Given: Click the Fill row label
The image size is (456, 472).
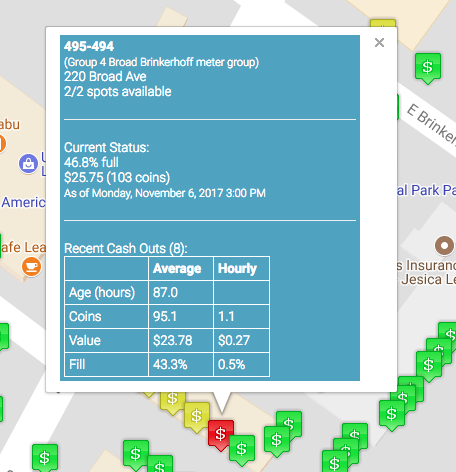Looking at the screenshot, I should [x=106, y=364].
